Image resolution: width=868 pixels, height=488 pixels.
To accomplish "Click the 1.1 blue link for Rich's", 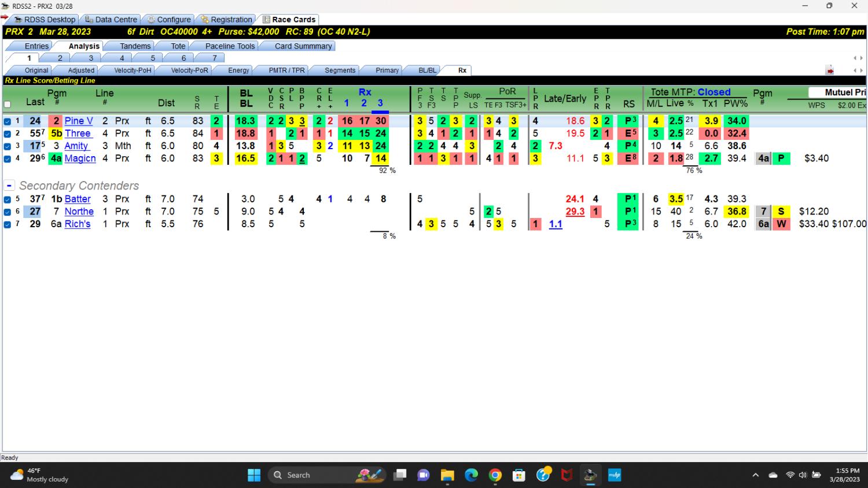I will point(556,224).
